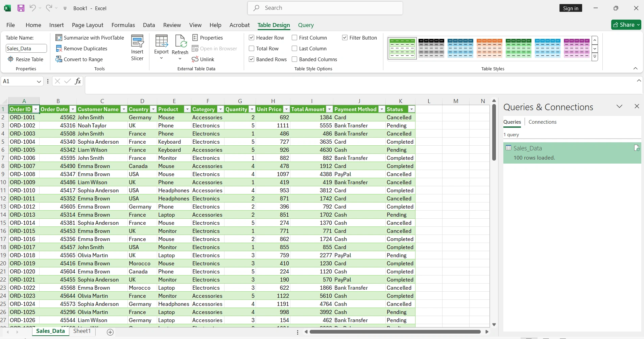Viewport: 644px width, 339px height.
Task: Switch to the Formulas ribbon tab
Action: (123, 25)
